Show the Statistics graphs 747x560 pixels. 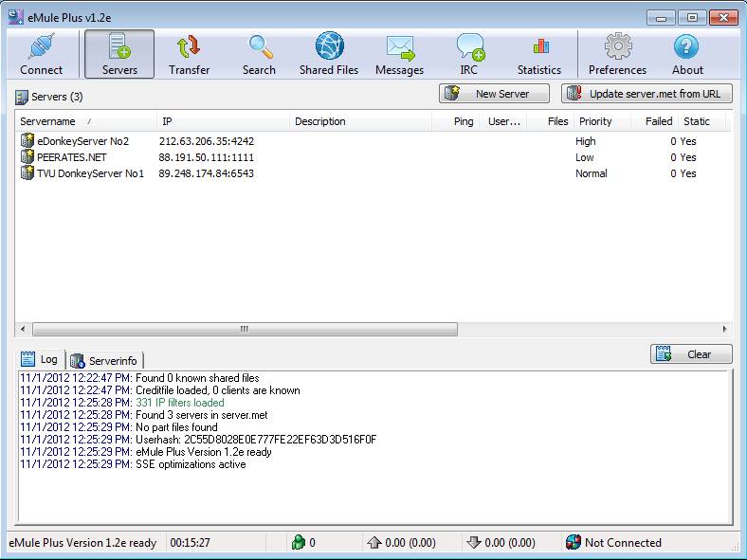pos(539,54)
